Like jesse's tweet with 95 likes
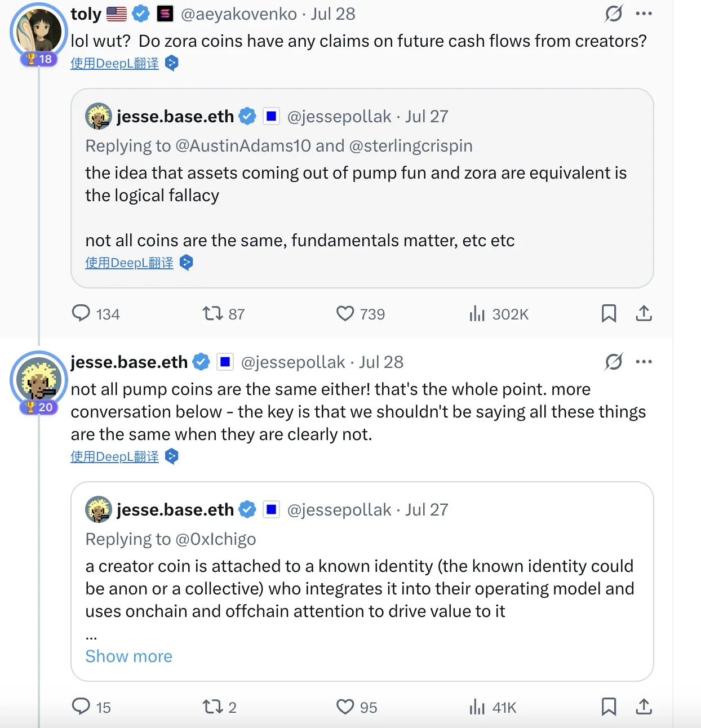The width and height of the screenshot is (701, 728). (345, 707)
